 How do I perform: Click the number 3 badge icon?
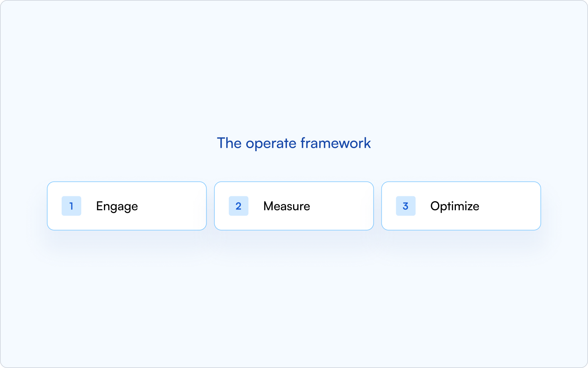tap(406, 206)
